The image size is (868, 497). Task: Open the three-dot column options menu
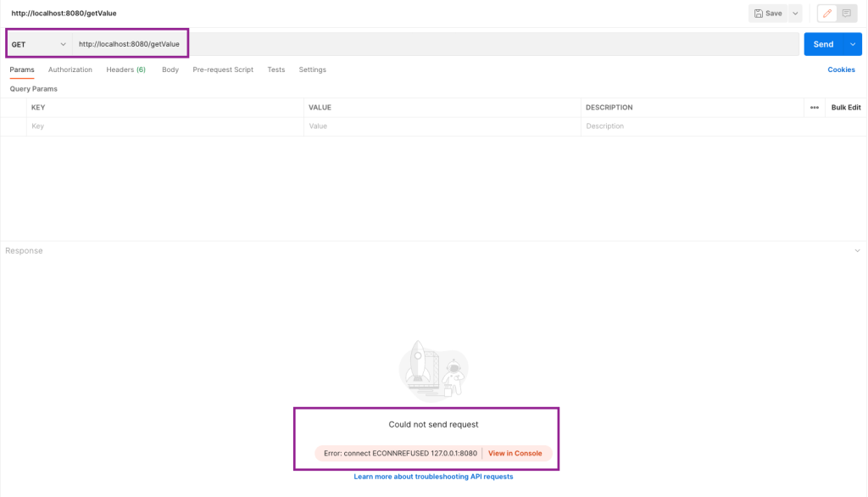coord(815,108)
